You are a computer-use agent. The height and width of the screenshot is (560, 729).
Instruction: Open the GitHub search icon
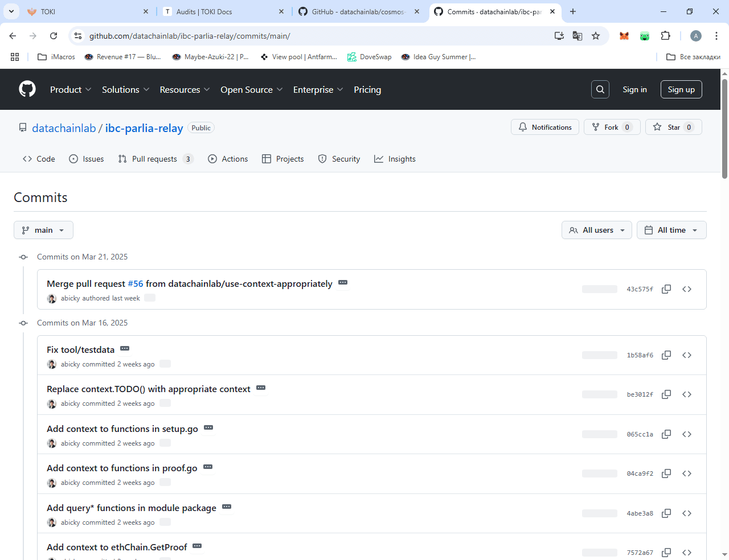tap(600, 89)
